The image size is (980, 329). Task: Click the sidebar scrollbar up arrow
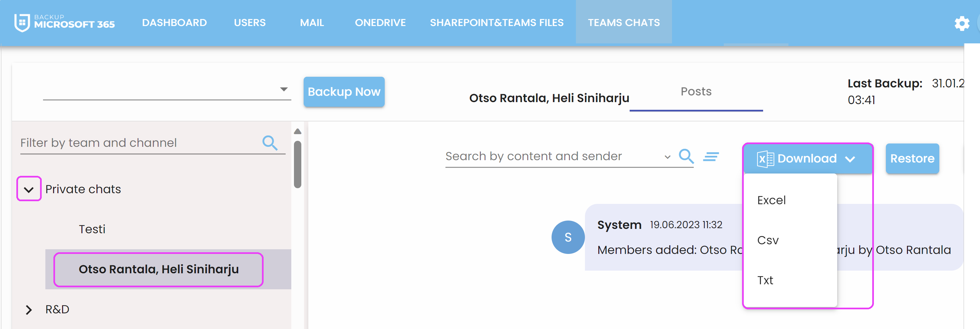click(298, 131)
